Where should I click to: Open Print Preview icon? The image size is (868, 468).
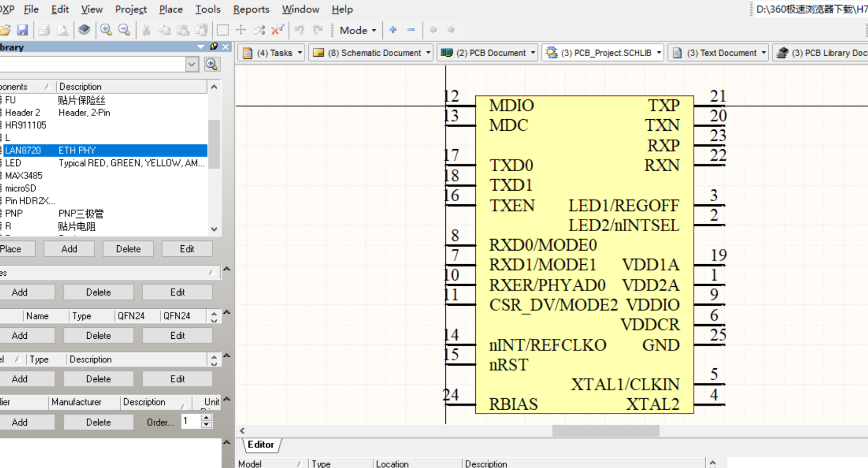point(62,30)
